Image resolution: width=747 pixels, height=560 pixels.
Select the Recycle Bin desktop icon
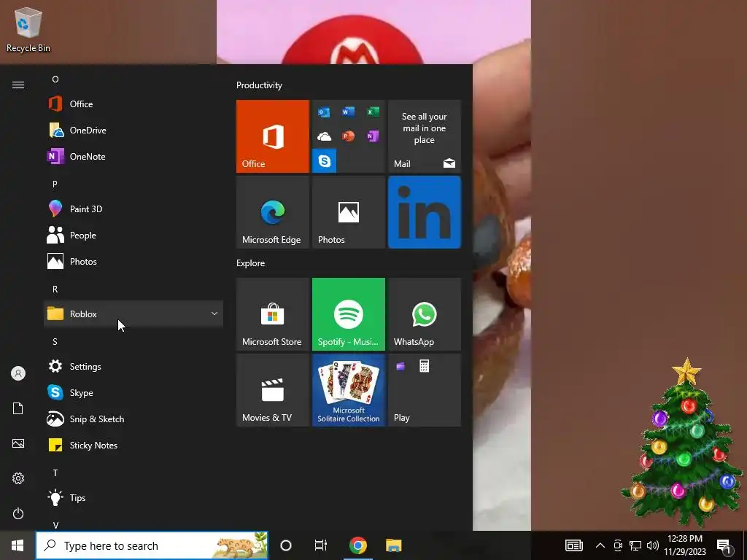point(28,28)
